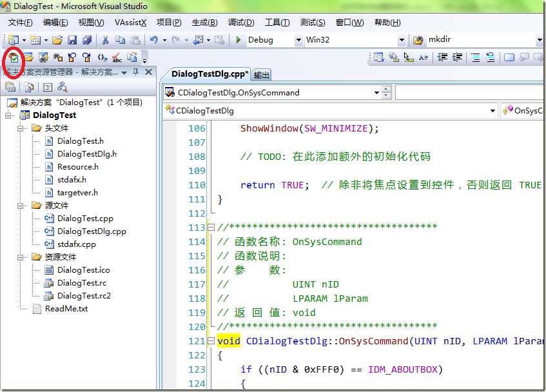This screenshot has width=546, height=392.
Task: Uncomment the selected lines icon
Action: (x=491, y=57)
